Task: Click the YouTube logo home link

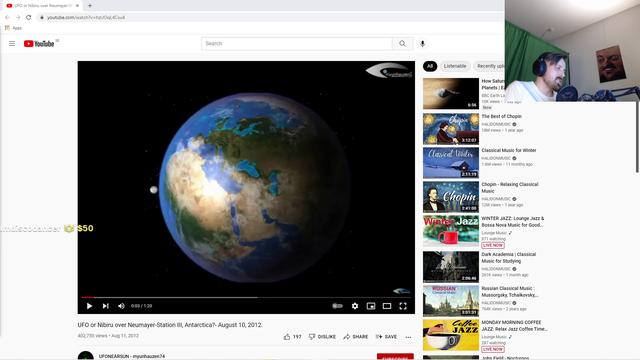Action: [39, 44]
